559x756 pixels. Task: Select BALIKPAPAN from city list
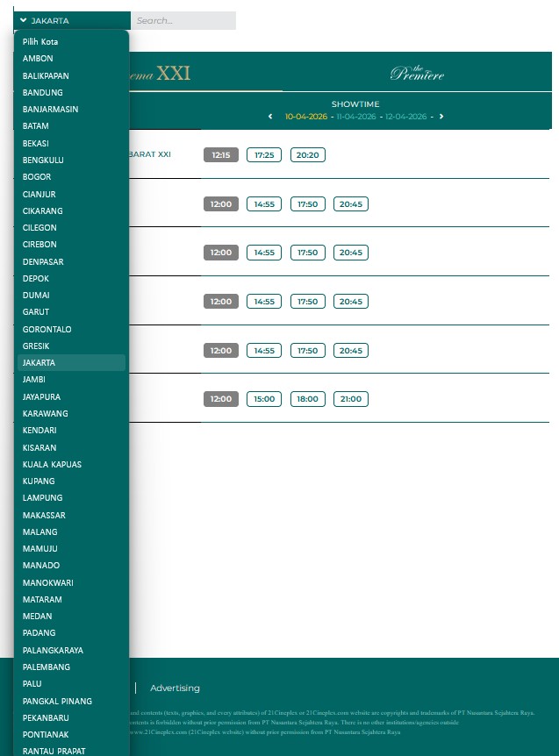click(x=71, y=75)
